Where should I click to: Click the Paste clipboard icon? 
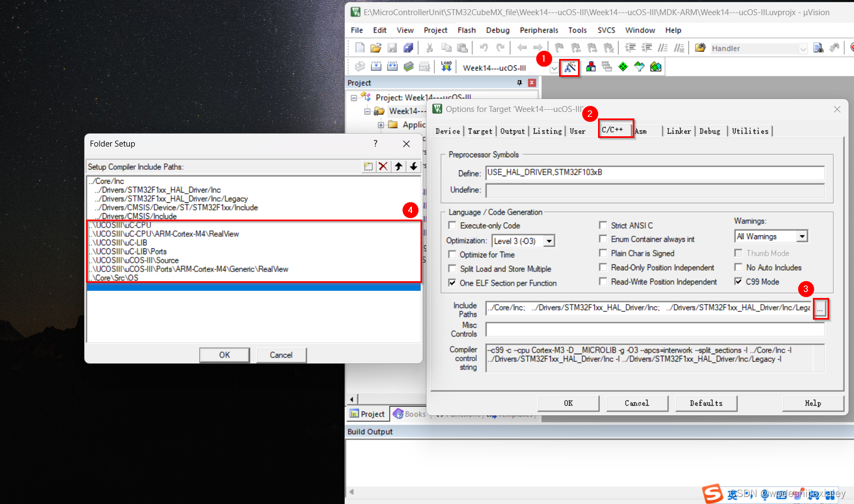click(462, 48)
